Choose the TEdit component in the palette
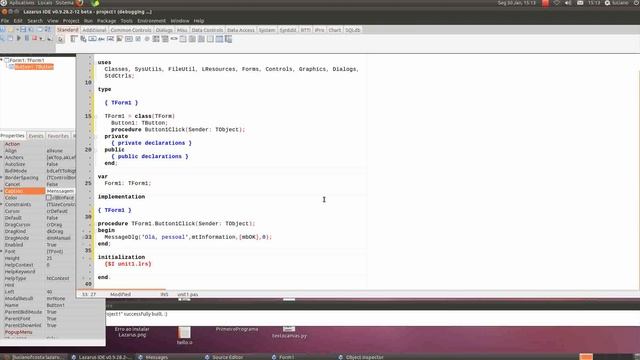Image resolution: width=640 pixels, height=360 pixels. (110, 39)
